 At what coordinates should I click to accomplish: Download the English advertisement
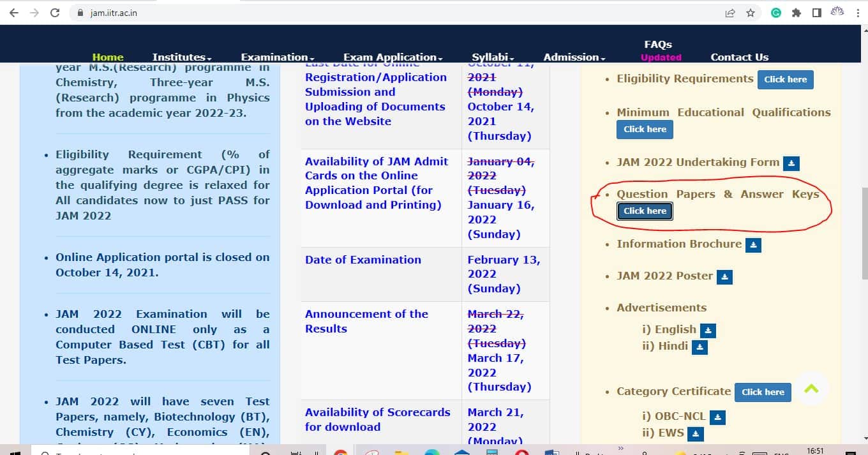tap(708, 331)
